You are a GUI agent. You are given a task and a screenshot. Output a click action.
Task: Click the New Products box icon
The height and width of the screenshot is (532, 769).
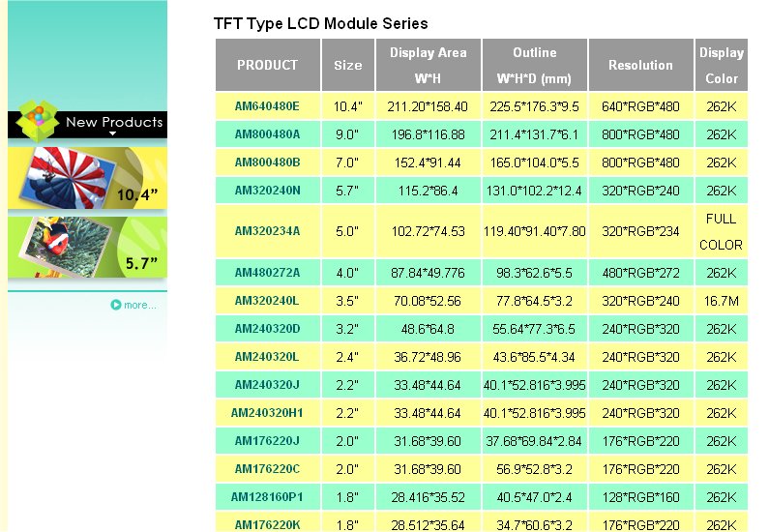tap(37, 121)
